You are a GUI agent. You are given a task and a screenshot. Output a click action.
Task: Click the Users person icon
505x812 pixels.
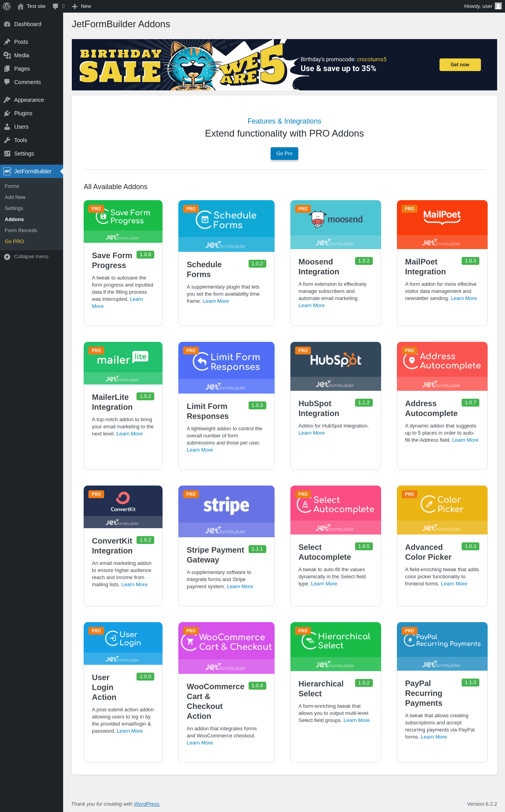[7, 127]
